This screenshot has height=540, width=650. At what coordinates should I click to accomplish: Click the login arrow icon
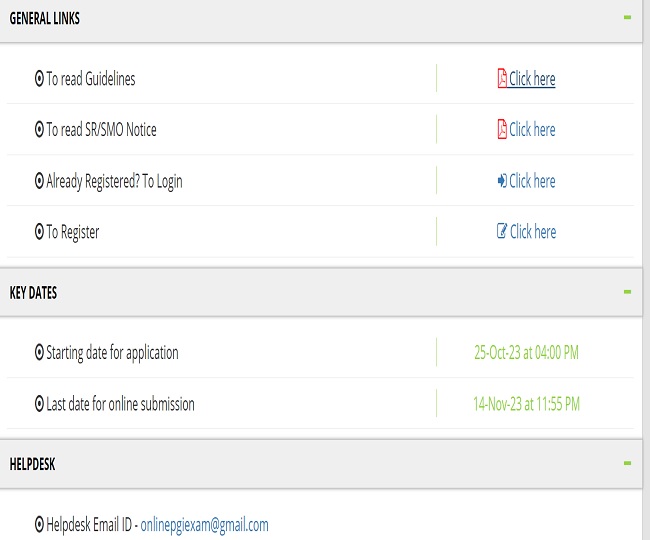click(x=502, y=181)
